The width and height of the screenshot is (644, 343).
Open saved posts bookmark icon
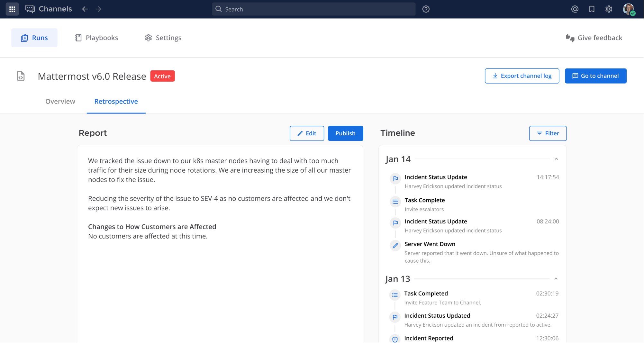click(x=592, y=9)
